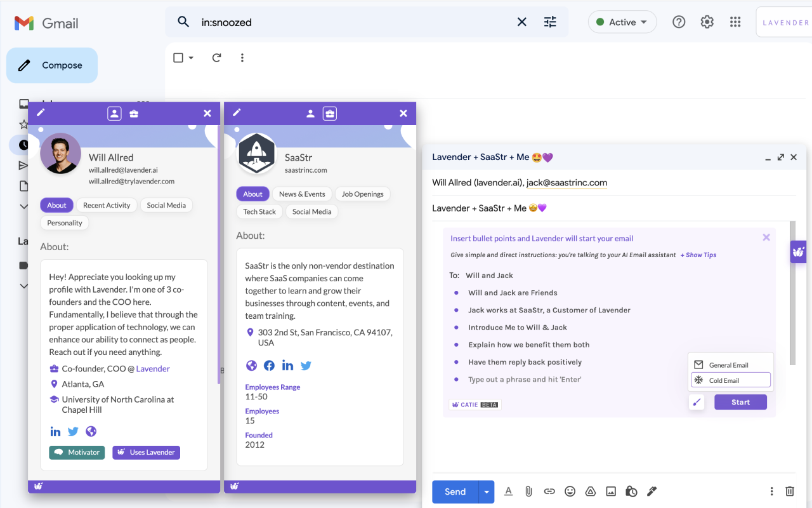Refresh the snoozed mail list
The image size is (812, 508).
point(216,58)
